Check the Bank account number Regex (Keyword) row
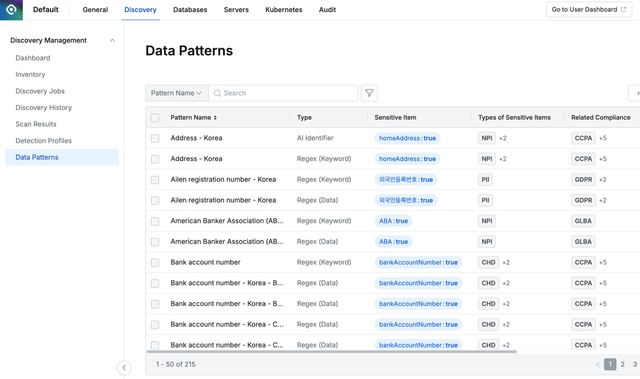 [x=155, y=263]
